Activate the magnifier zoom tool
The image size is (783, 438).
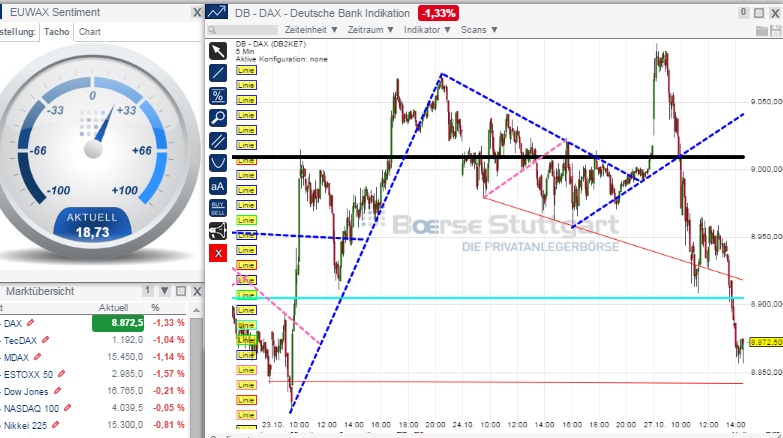(218, 118)
